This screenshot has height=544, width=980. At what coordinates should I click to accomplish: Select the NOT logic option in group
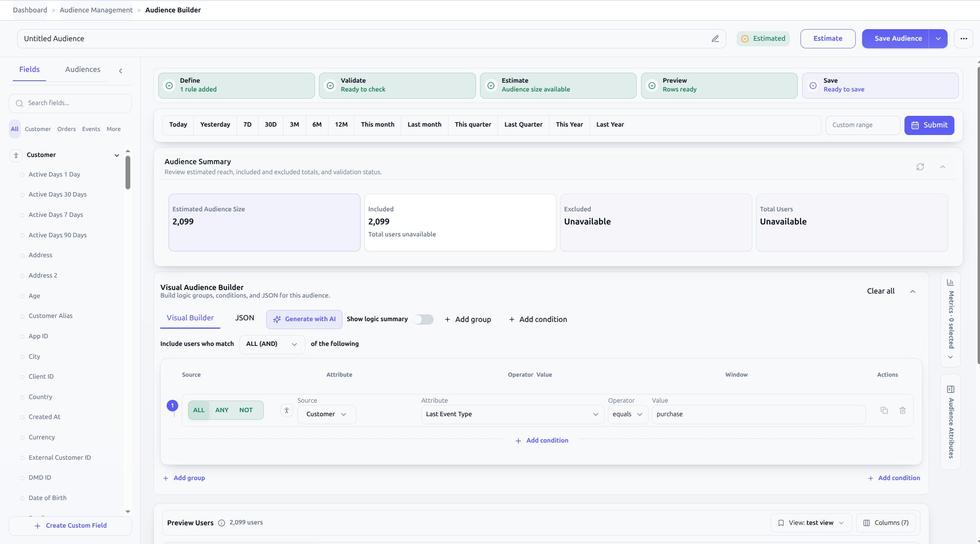tap(246, 410)
